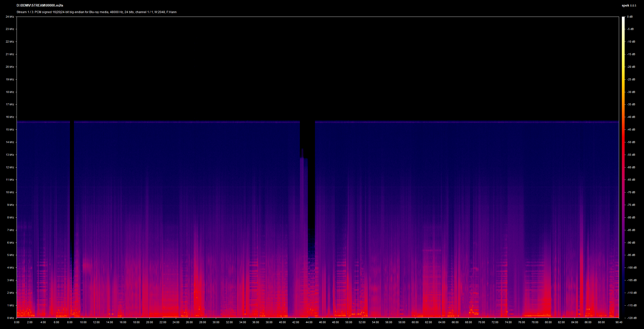This screenshot has width=644, height=329.
Task: Select the "22 kHz" frequency axis label
Action: click(10, 42)
